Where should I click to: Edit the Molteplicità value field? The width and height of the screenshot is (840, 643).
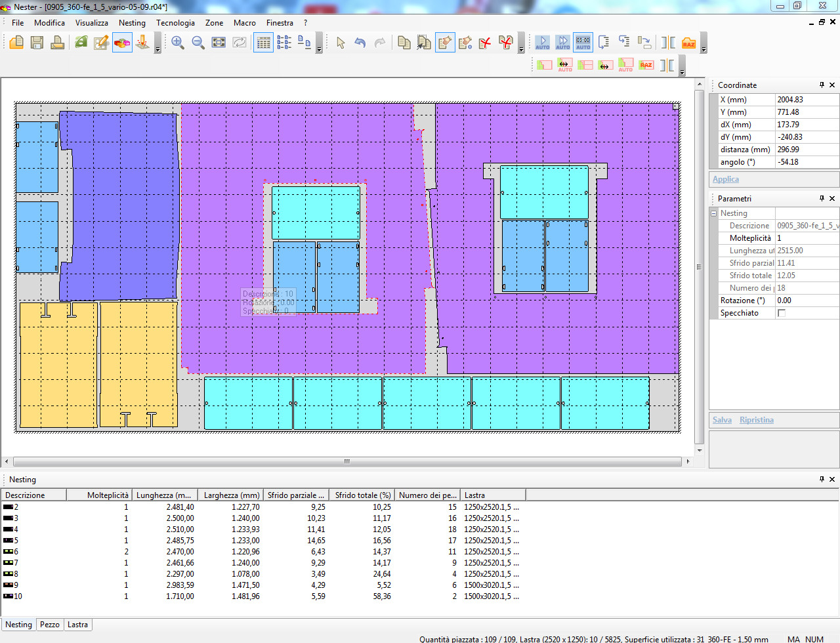[807, 238]
